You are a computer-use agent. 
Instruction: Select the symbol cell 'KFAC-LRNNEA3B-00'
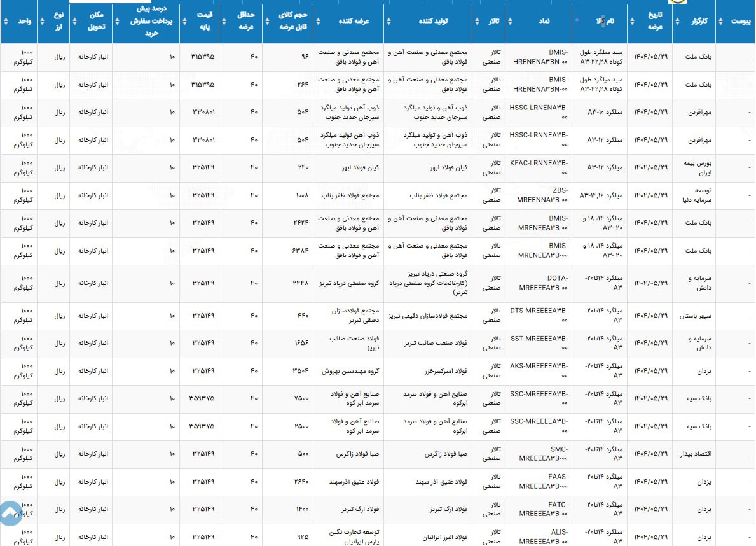[539, 167]
